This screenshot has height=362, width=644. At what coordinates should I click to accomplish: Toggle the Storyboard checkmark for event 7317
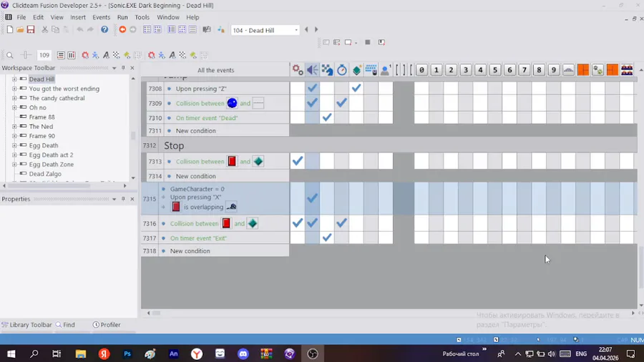[327, 238]
